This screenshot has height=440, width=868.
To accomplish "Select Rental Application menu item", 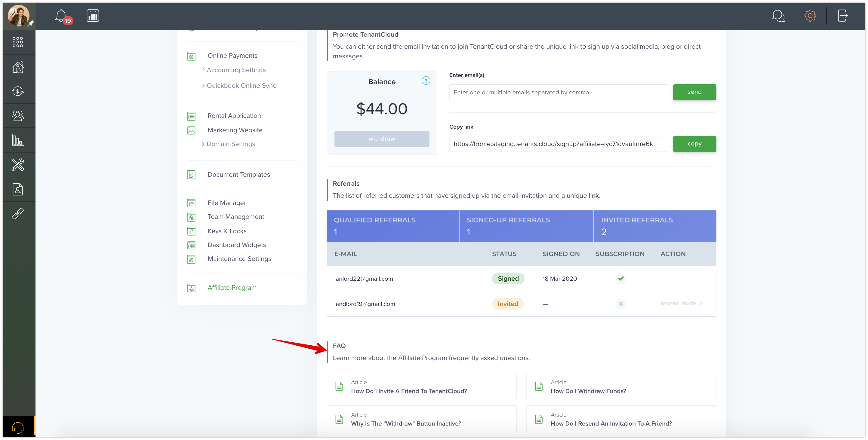I will tap(234, 115).
